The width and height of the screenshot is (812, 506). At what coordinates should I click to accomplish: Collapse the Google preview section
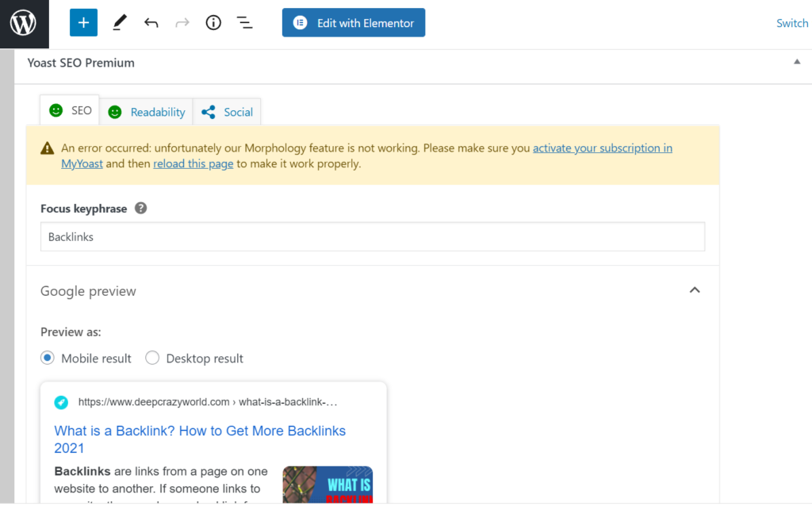point(695,290)
